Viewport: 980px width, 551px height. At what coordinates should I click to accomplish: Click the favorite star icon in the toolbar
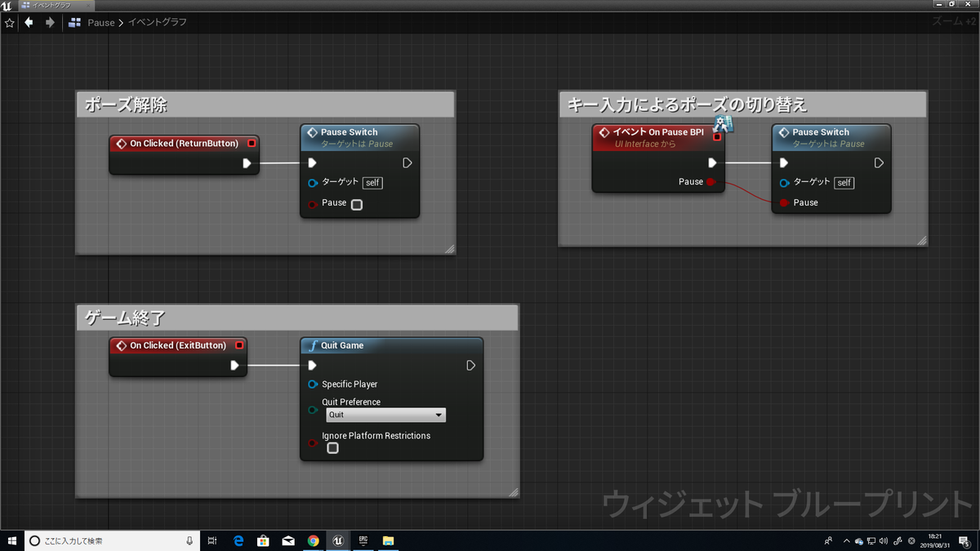point(9,22)
